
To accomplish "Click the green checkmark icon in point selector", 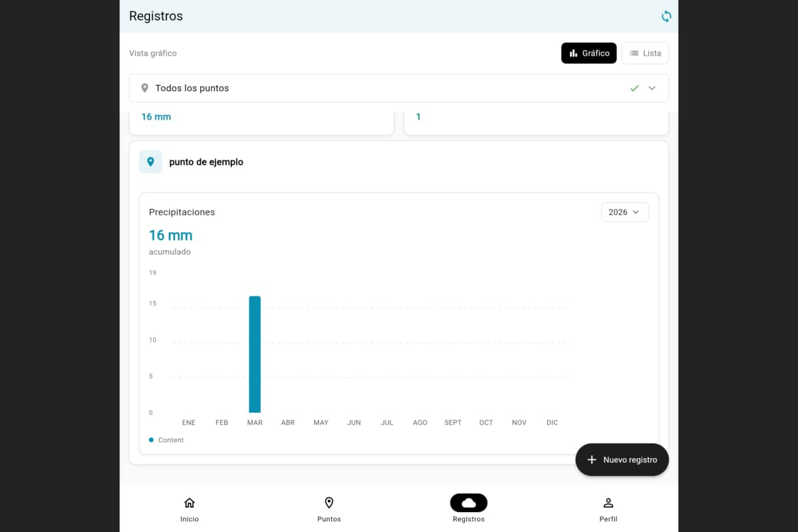I will [634, 88].
